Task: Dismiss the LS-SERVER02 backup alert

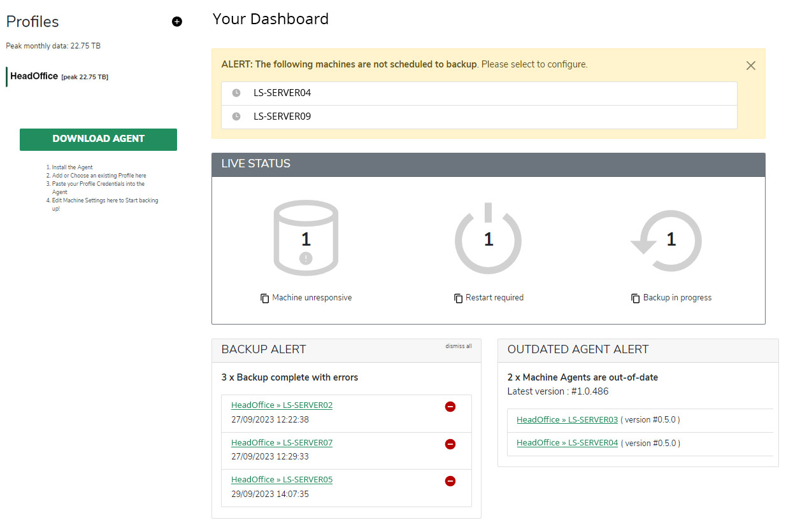Action: [450, 406]
